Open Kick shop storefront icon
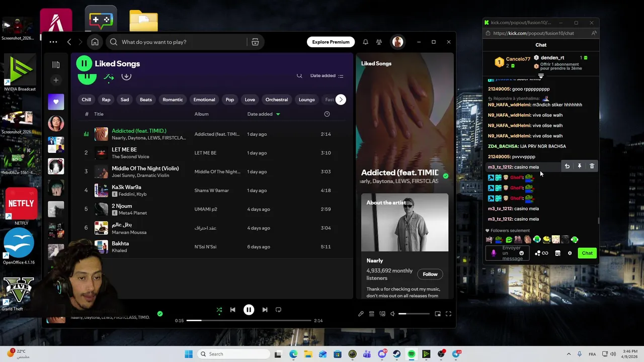 tap(557, 253)
